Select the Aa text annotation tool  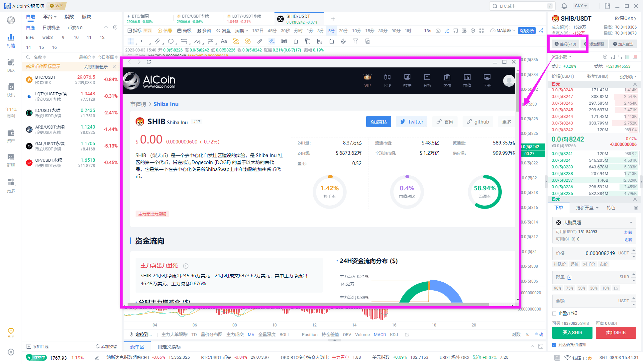(224, 41)
